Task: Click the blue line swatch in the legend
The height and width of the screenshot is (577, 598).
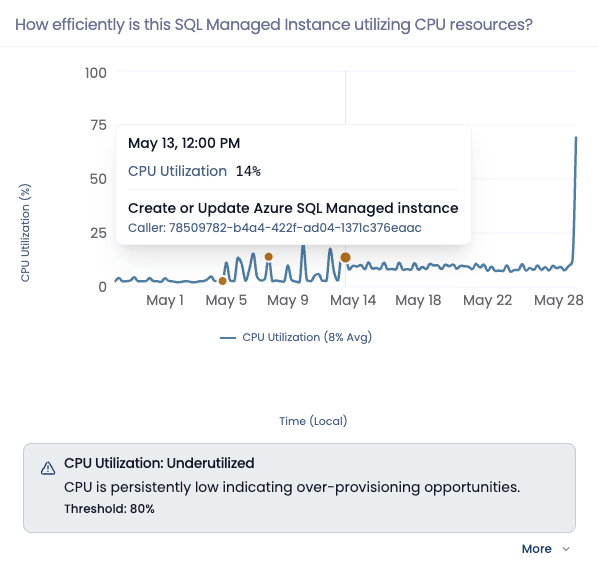Action: (228, 338)
